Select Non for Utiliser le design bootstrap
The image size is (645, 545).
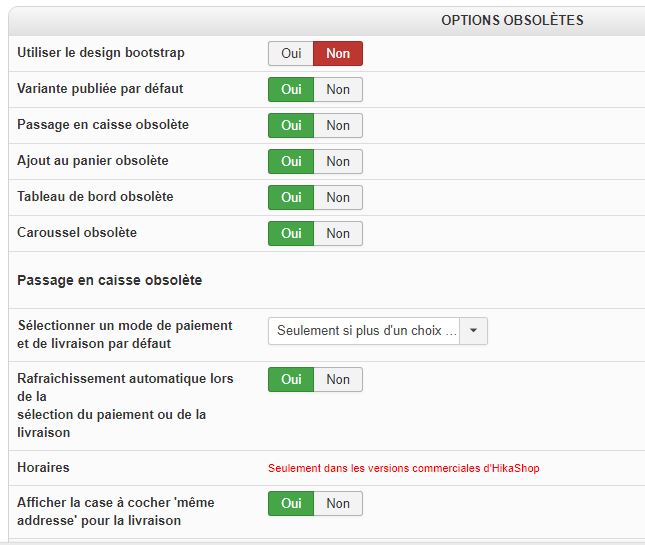point(338,53)
